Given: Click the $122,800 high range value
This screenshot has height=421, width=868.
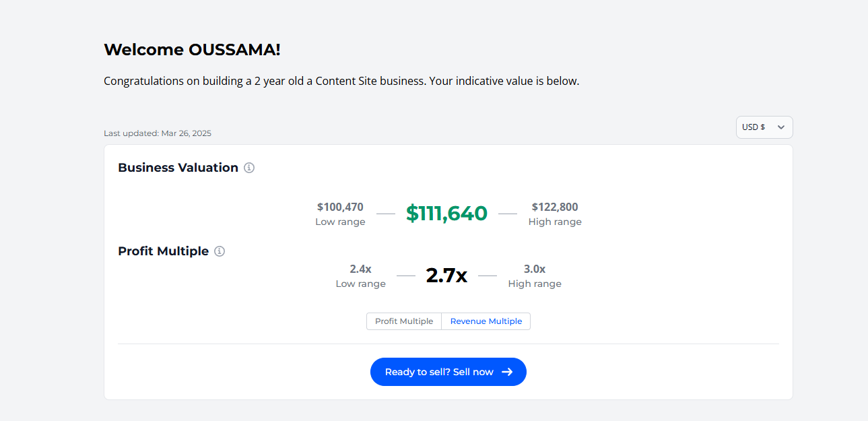Looking at the screenshot, I should pyautogui.click(x=555, y=207).
